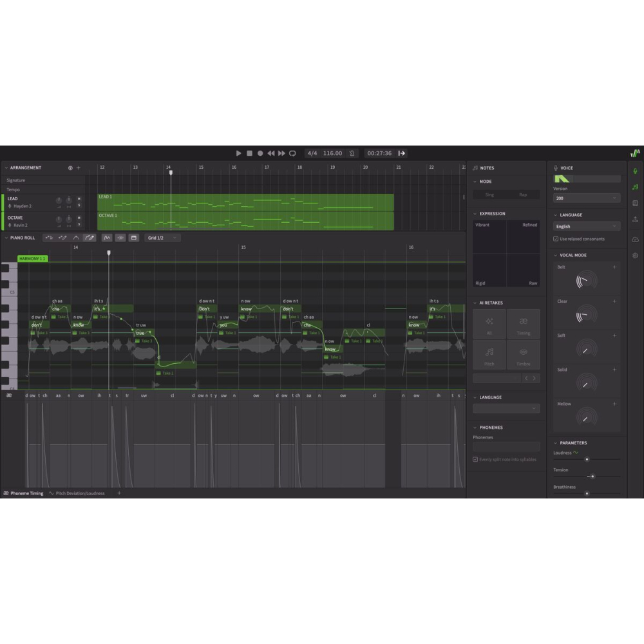This screenshot has width=644, height=644.
Task: Select the note pencil drawing tool
Action: [64, 238]
